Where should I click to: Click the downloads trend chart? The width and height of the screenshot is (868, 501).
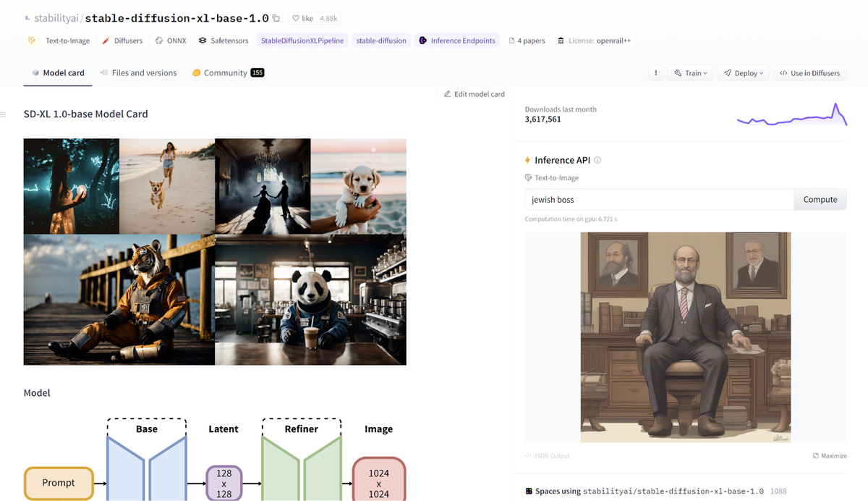click(x=791, y=115)
